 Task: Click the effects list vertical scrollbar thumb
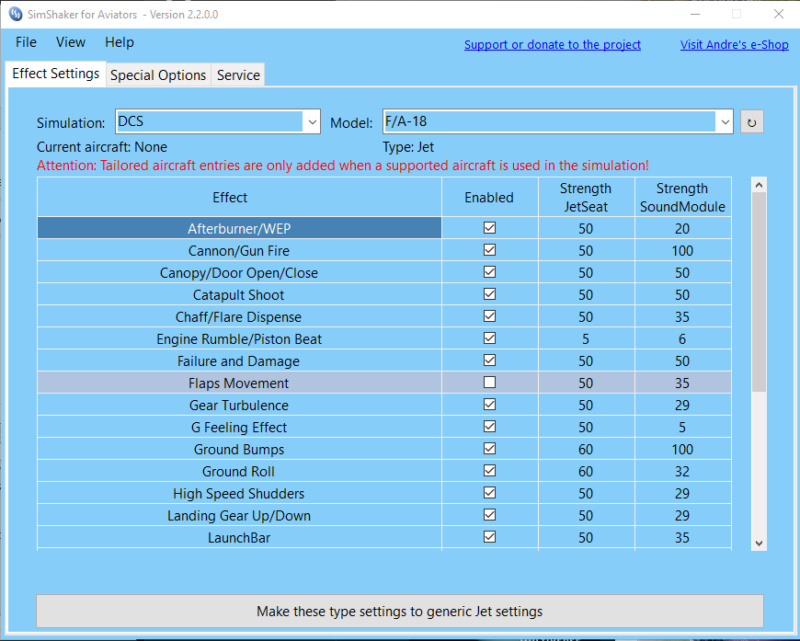point(759,292)
